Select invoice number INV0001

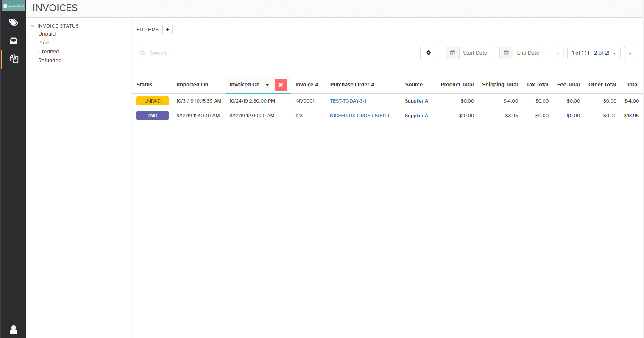click(x=305, y=101)
